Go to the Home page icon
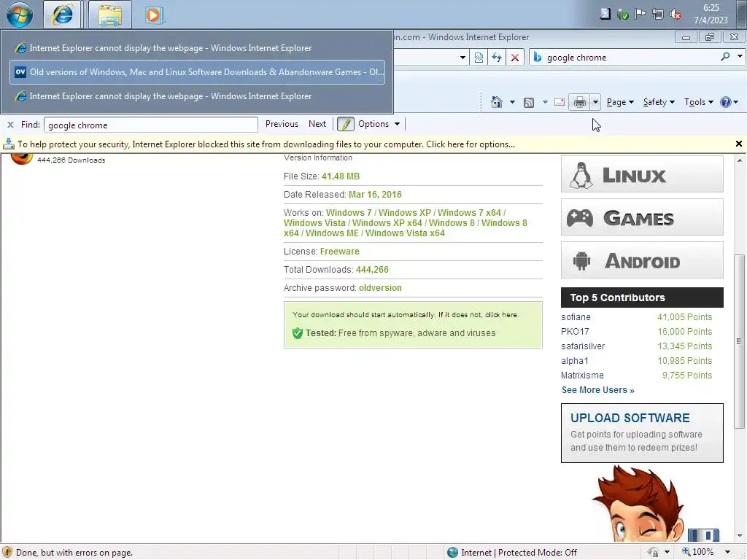Screen dimensions: 747x560 496,102
